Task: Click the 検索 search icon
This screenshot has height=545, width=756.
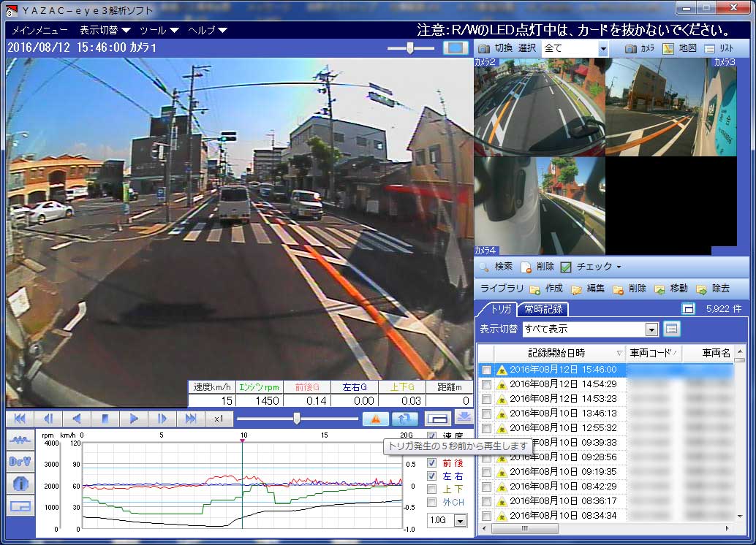Action: pyautogui.click(x=484, y=267)
